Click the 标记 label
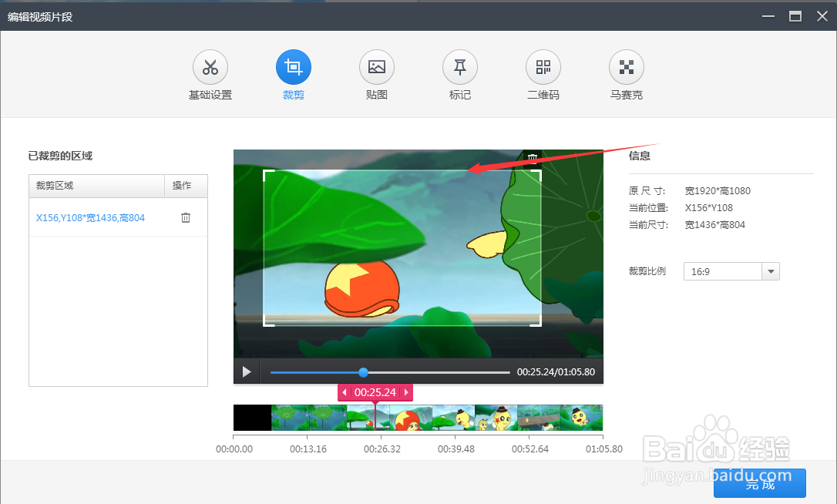The image size is (837, 504). pyautogui.click(x=460, y=95)
